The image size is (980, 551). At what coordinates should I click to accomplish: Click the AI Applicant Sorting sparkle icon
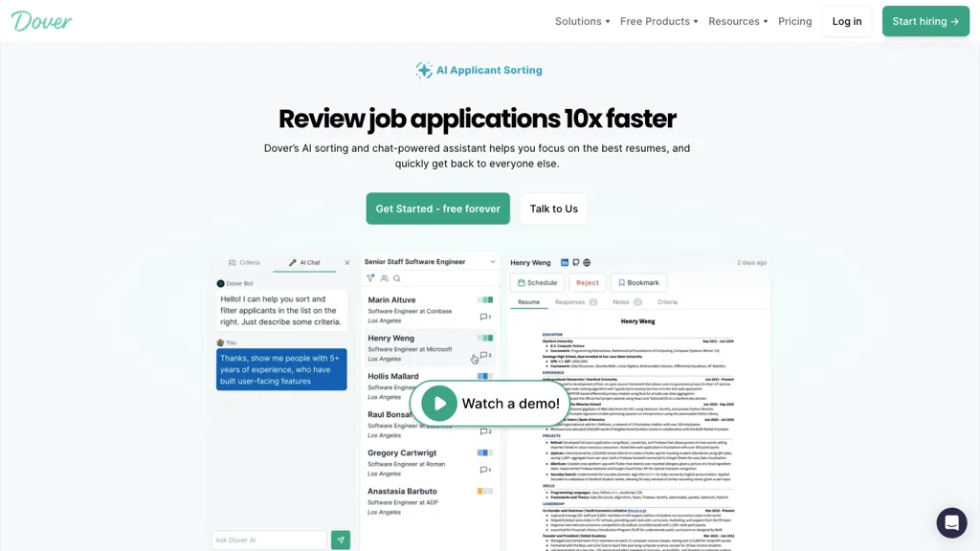click(x=424, y=70)
